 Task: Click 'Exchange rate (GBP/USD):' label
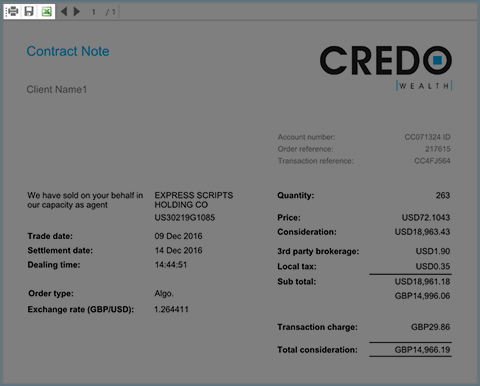coord(81,310)
